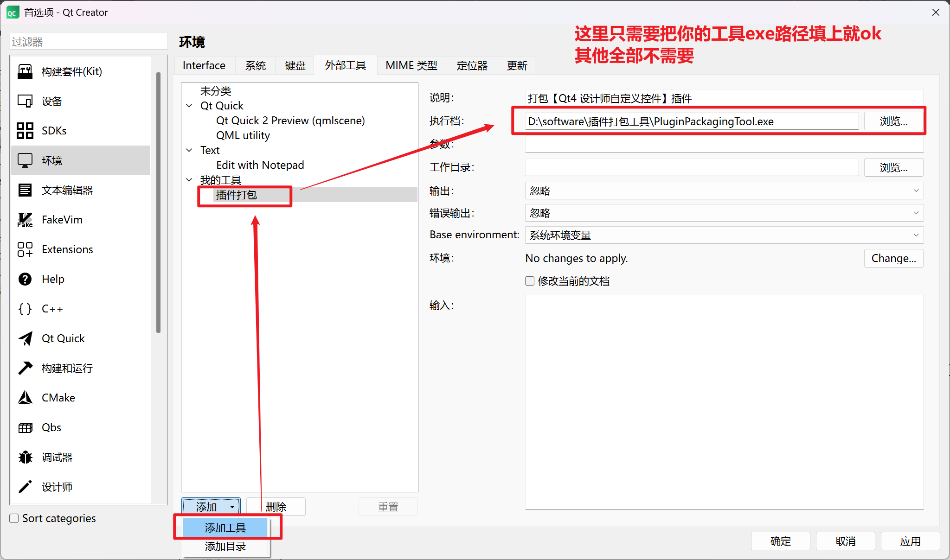Click the Change... environment button
Image resolution: width=950 pixels, height=560 pixels.
click(893, 258)
